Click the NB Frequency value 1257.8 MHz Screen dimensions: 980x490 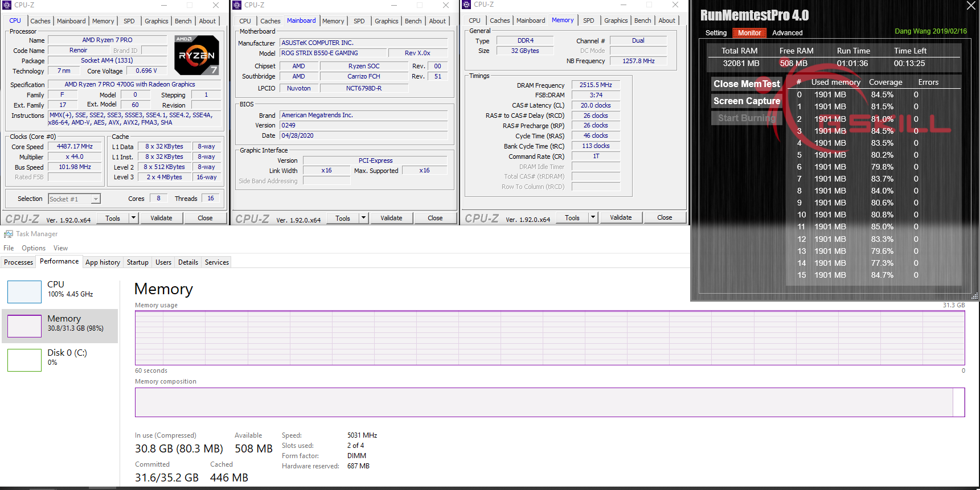(x=638, y=61)
